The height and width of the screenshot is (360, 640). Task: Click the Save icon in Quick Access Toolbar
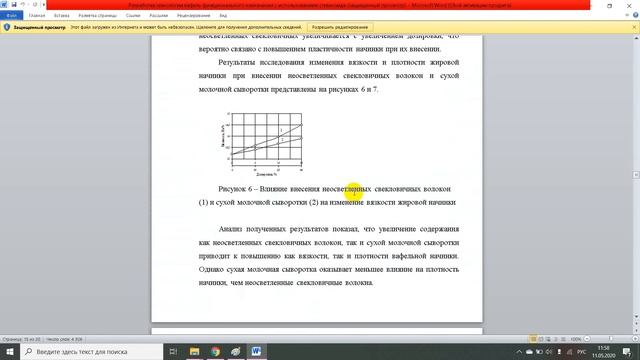click(13, 4)
